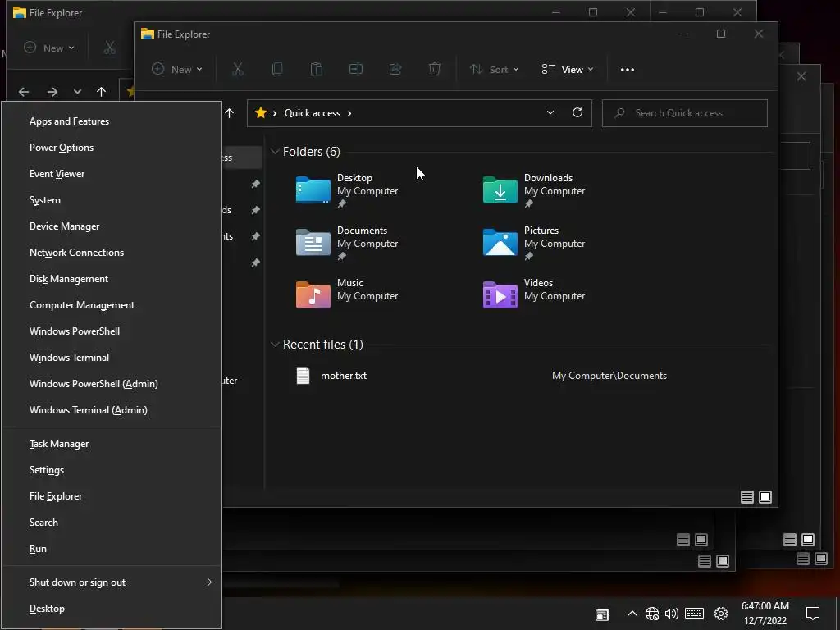The width and height of the screenshot is (840, 630).
Task: Click the clock showing 6:47:00 AM
Action: click(x=765, y=606)
